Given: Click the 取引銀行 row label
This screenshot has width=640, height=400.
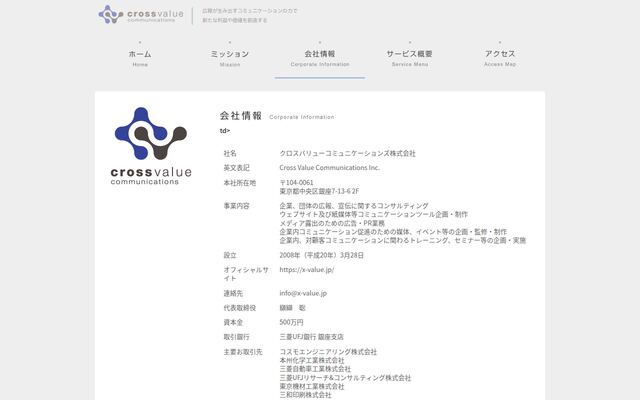Looking at the screenshot, I should pos(236,337).
